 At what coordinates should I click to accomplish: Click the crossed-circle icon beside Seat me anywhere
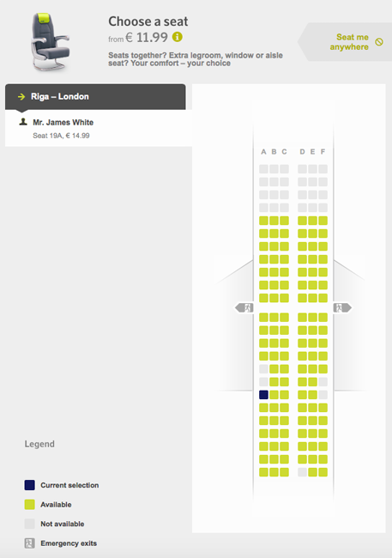pos(379,42)
